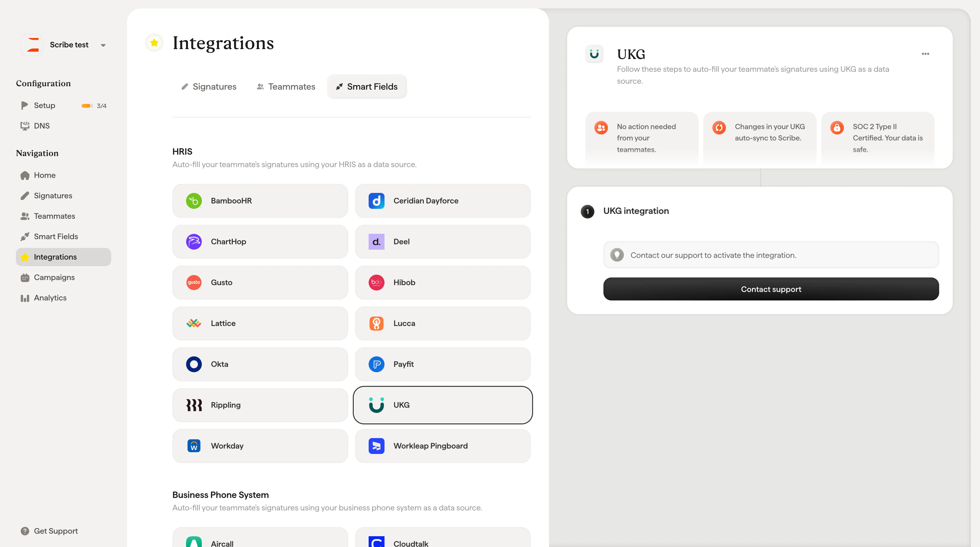This screenshot has height=547, width=980.
Task: Click the Workday logo icon
Action: 194,446
